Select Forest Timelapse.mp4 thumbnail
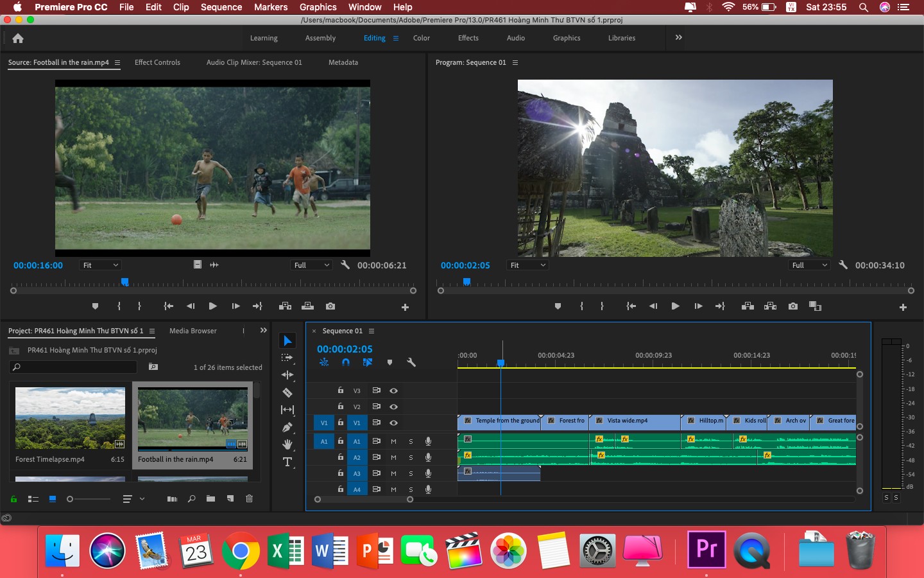The image size is (924, 578). (x=70, y=418)
